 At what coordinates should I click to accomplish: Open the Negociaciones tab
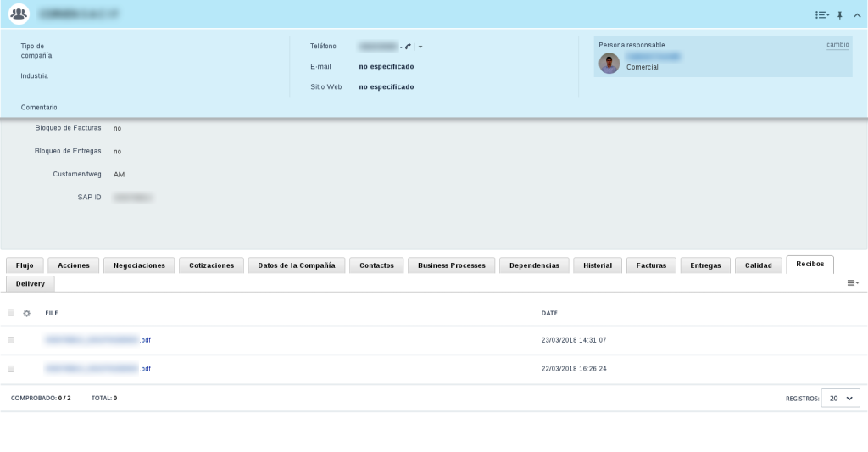[x=139, y=265]
